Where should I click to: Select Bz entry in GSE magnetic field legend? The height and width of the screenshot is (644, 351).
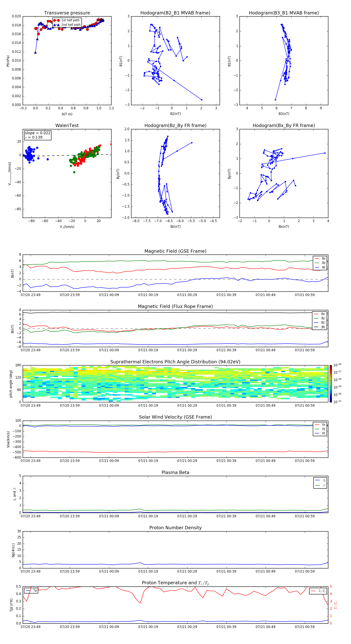320,267
